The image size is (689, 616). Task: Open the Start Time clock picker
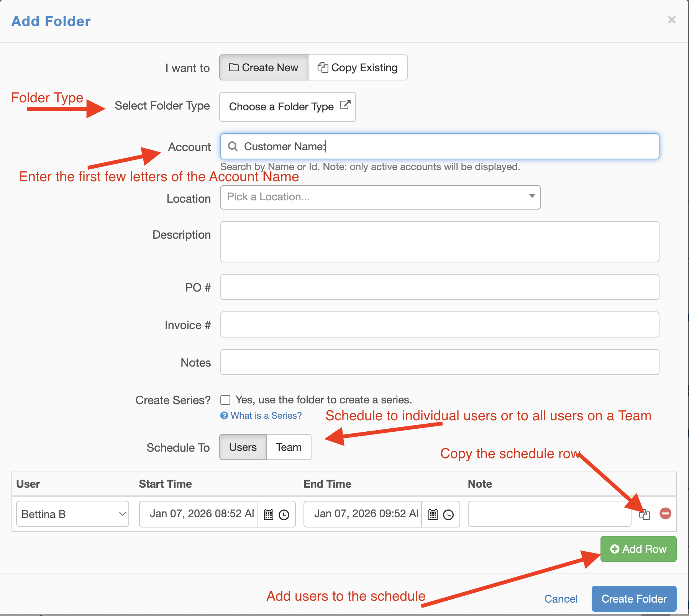tap(284, 514)
